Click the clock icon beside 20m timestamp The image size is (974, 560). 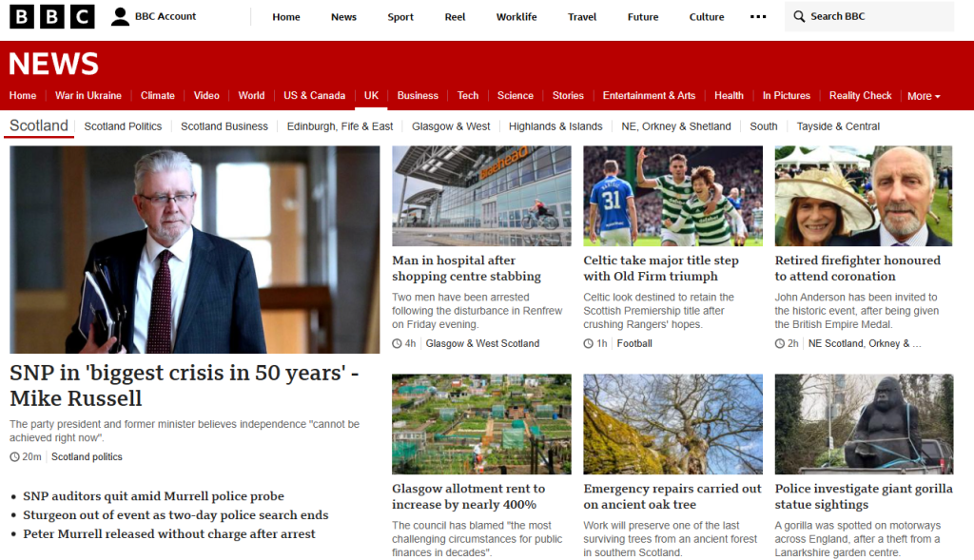(14, 457)
